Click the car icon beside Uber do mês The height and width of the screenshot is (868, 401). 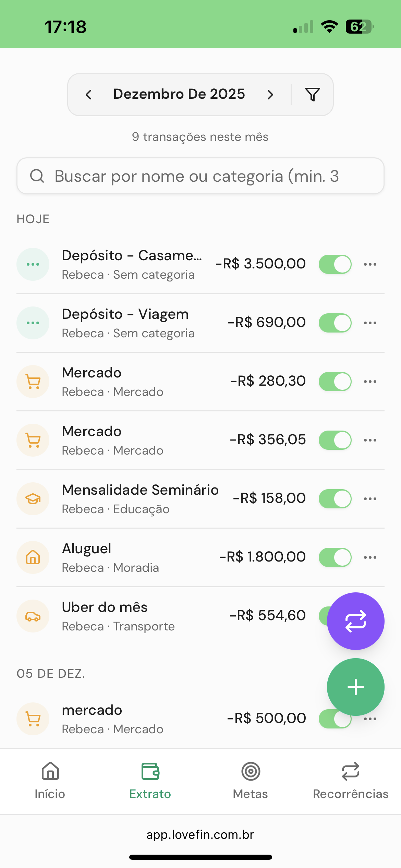click(33, 616)
